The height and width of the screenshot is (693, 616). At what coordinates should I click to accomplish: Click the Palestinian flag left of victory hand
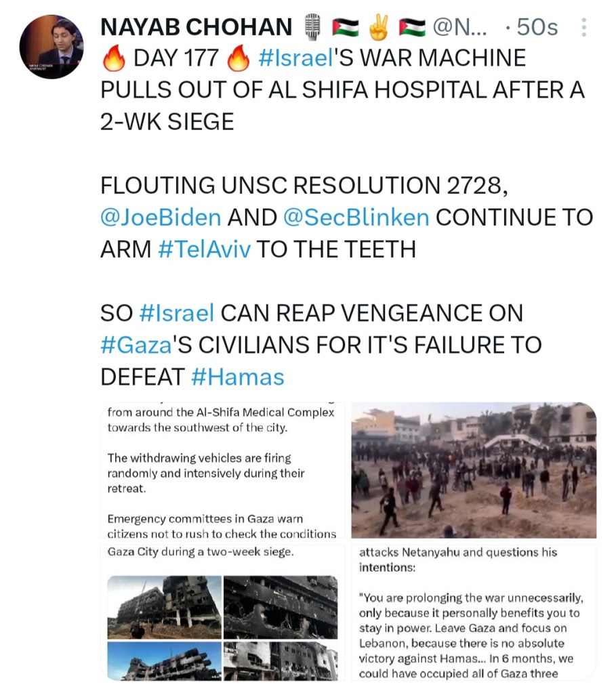tap(346, 28)
